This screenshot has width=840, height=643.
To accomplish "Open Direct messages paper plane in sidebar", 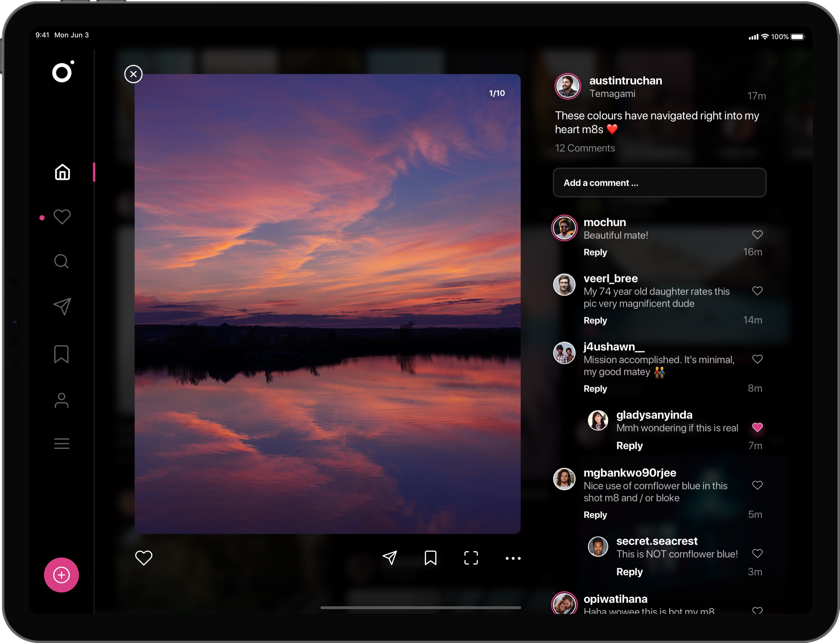I will click(62, 307).
